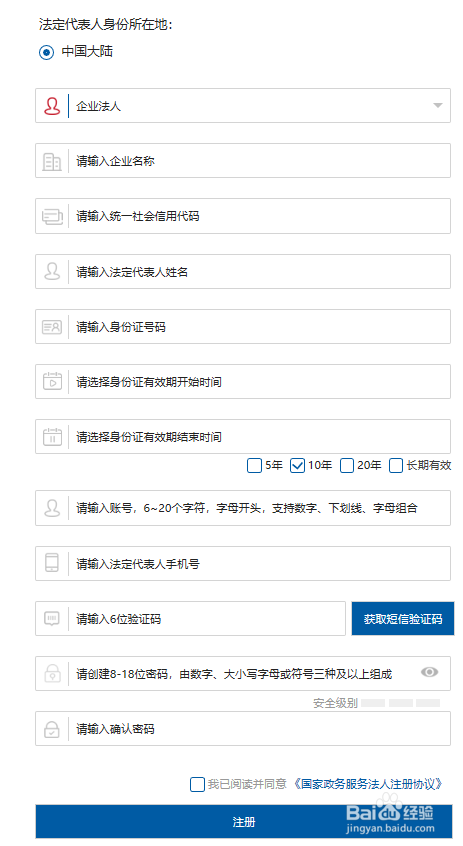
Task: Check the 长期有效 checkbox
Action: (x=396, y=466)
